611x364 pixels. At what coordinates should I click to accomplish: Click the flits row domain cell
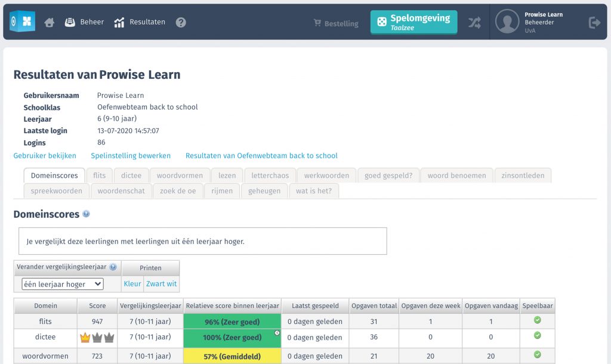tap(45, 322)
